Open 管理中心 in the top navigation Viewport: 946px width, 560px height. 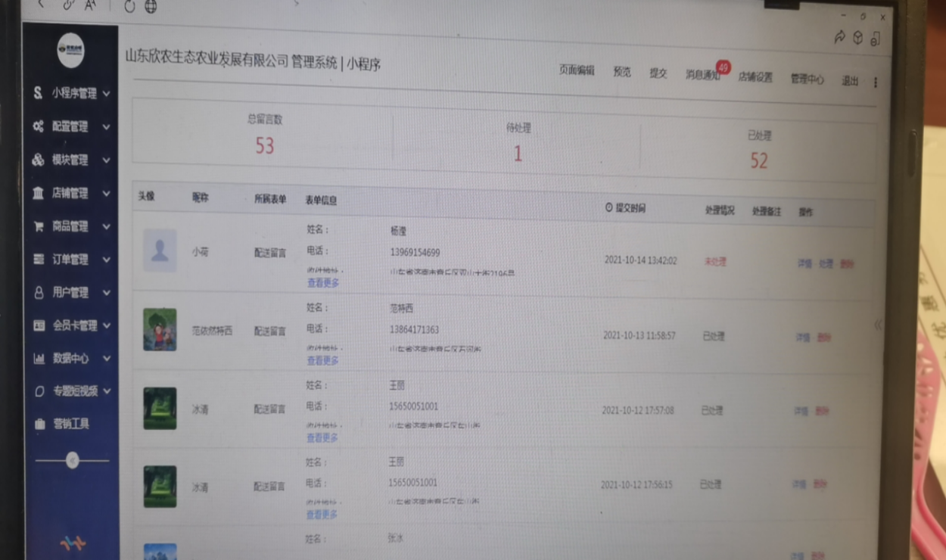[x=807, y=79]
